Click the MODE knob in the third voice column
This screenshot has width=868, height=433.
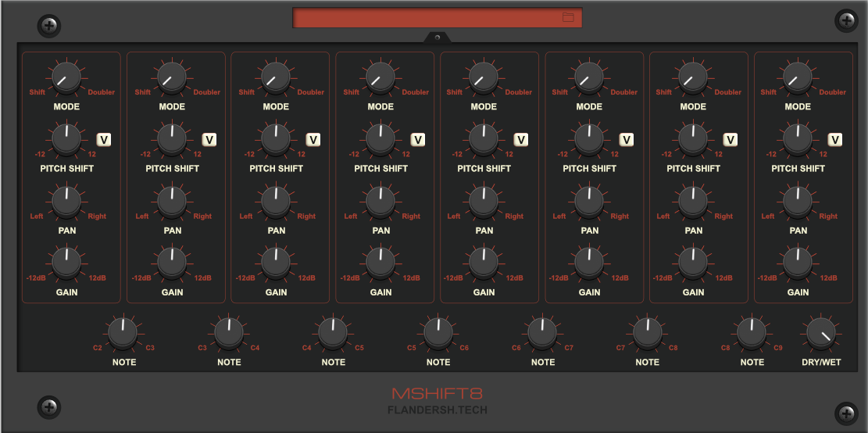(276, 77)
